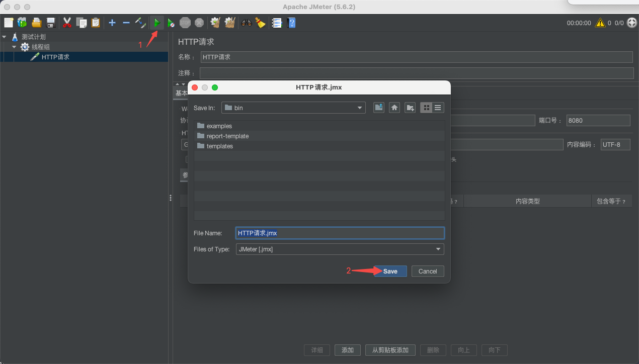The width and height of the screenshot is (639, 364).
Task: Click the 名称 field in JMeter window
Action: click(417, 57)
